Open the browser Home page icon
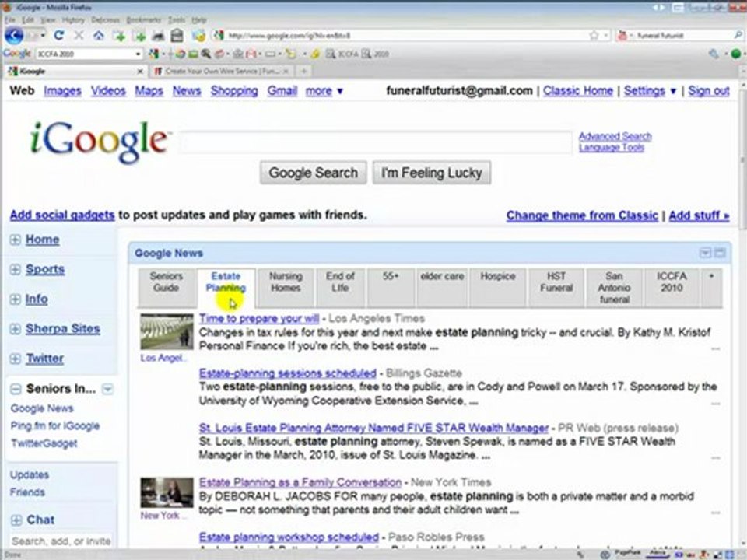 99,35
